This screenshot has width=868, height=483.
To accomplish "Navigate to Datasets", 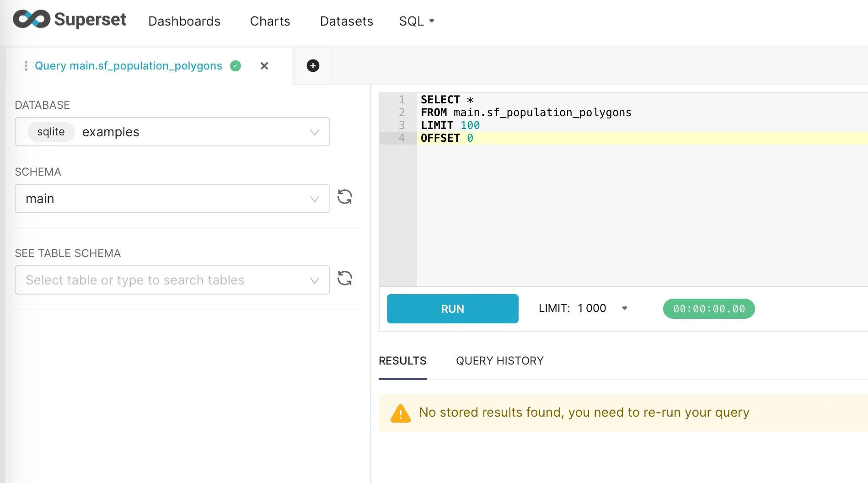I will coord(346,21).
